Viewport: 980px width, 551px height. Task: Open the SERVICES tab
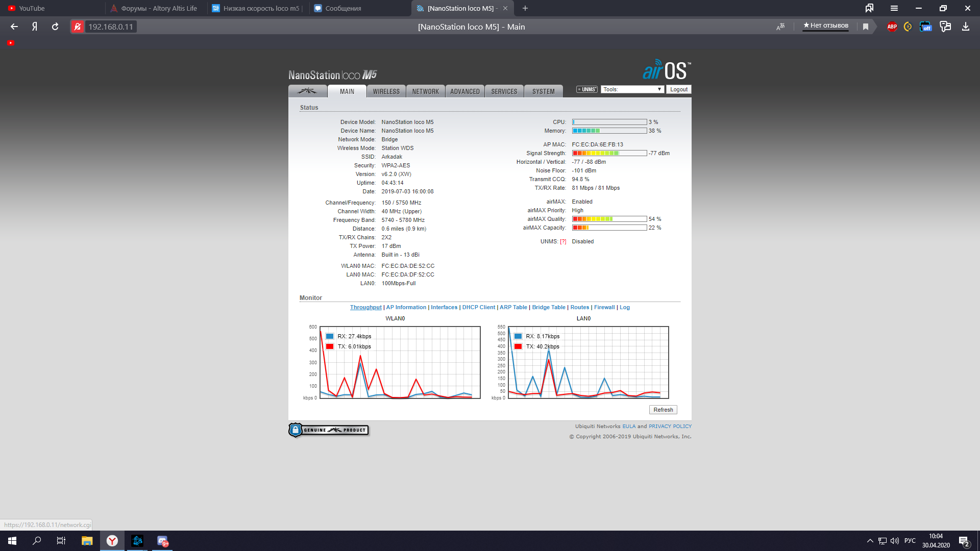point(504,91)
